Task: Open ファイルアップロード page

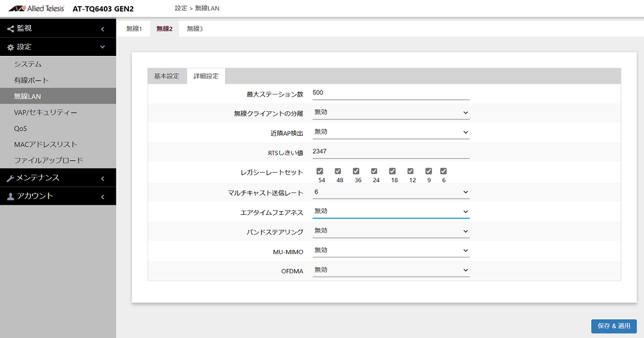Action: (58, 160)
